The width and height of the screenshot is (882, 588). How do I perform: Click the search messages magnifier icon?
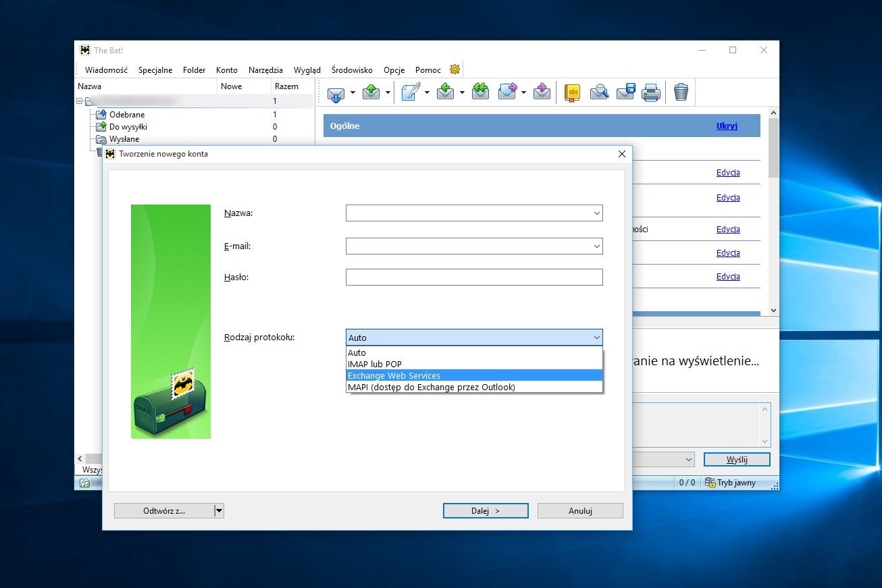(599, 92)
